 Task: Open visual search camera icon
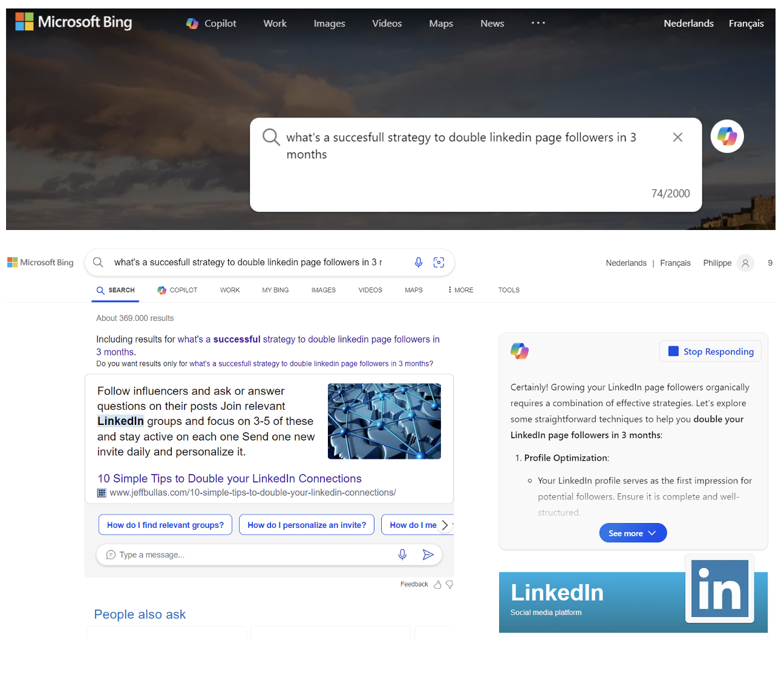(439, 262)
